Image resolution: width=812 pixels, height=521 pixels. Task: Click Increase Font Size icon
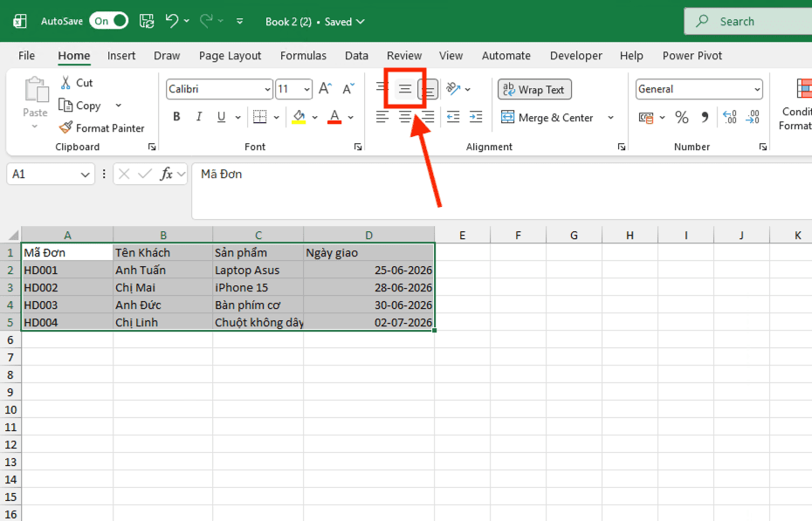click(x=325, y=88)
